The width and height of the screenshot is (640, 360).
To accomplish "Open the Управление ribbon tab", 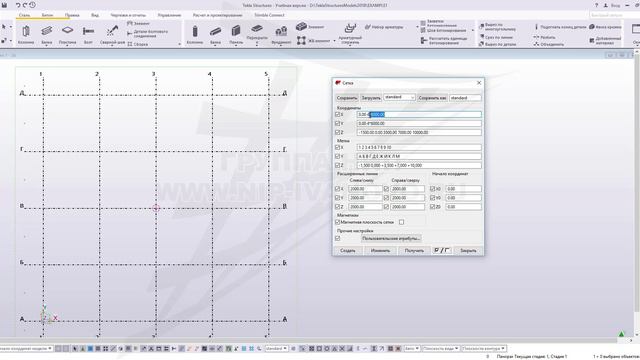I will pos(169,15).
